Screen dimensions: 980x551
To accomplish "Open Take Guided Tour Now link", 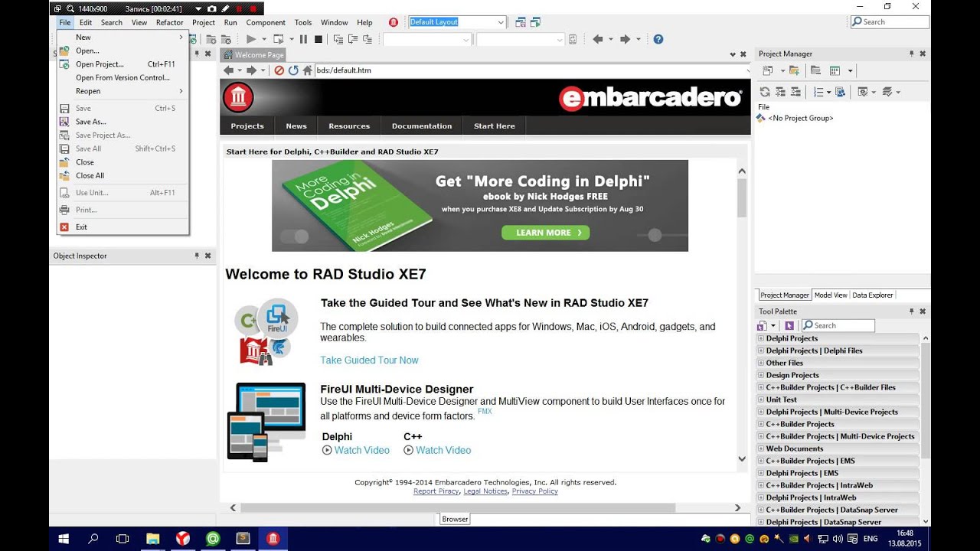I will 369,360.
